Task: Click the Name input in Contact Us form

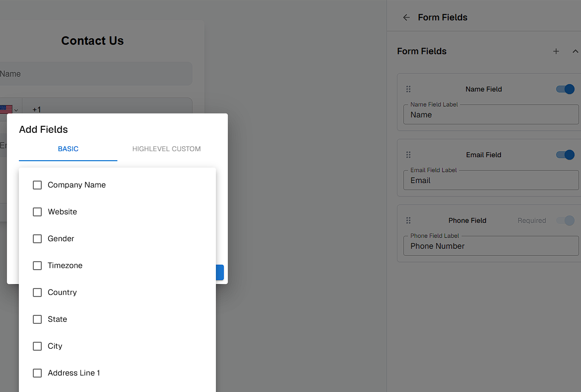Action: [96, 74]
